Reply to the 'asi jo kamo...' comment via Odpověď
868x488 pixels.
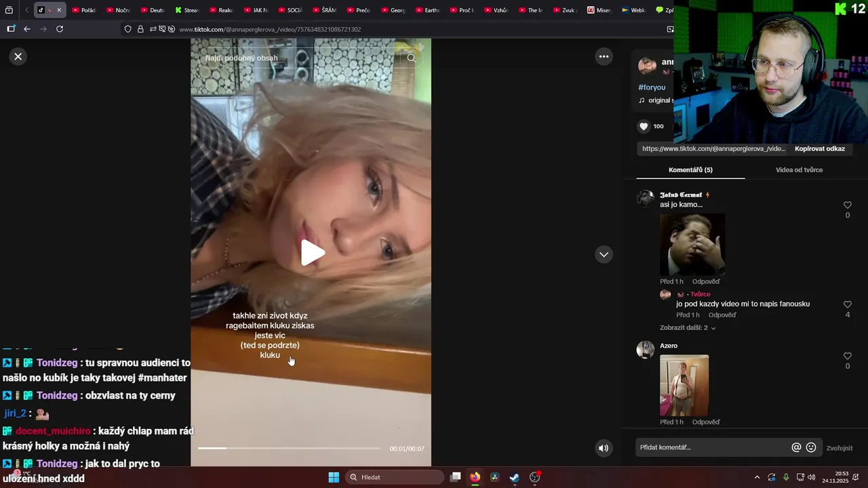pos(706,281)
